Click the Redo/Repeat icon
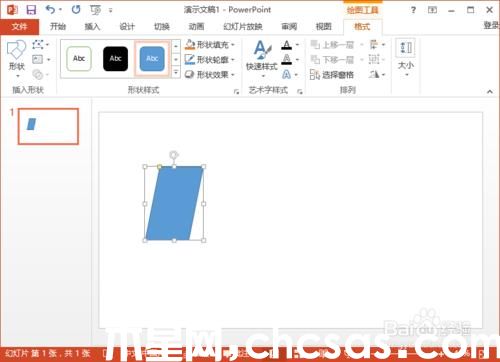Screen dimensions: 500x362 (76, 10)
